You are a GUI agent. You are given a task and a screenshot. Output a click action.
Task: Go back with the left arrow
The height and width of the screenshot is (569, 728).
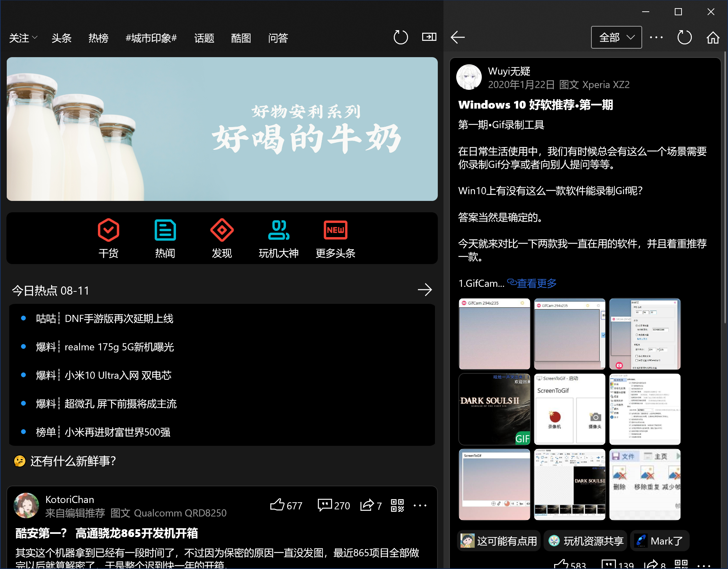pos(458,37)
